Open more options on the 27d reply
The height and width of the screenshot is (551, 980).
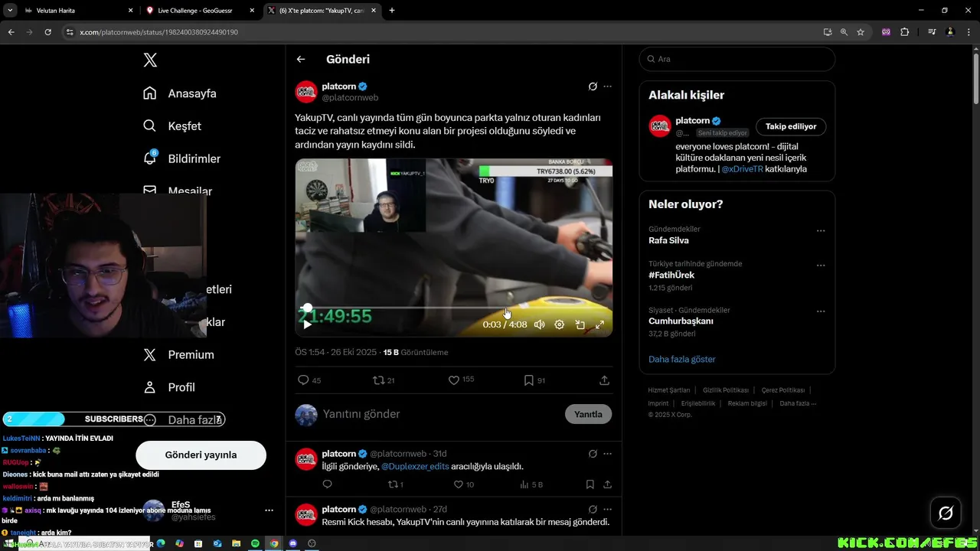point(607,509)
